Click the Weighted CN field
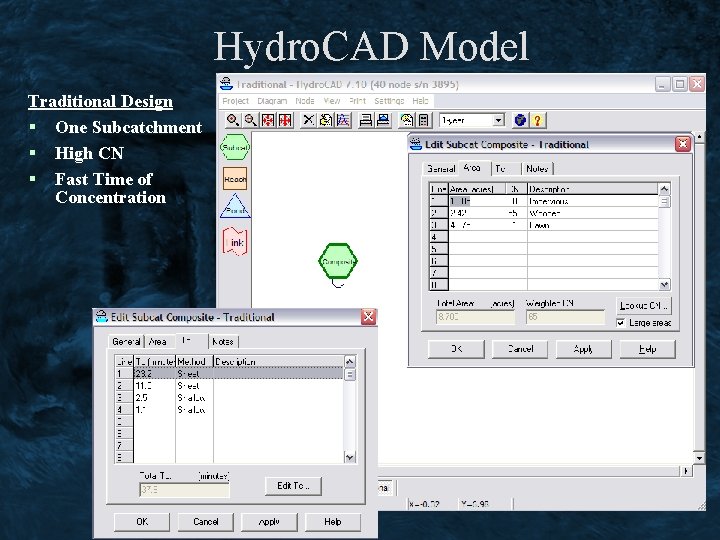 click(x=565, y=317)
